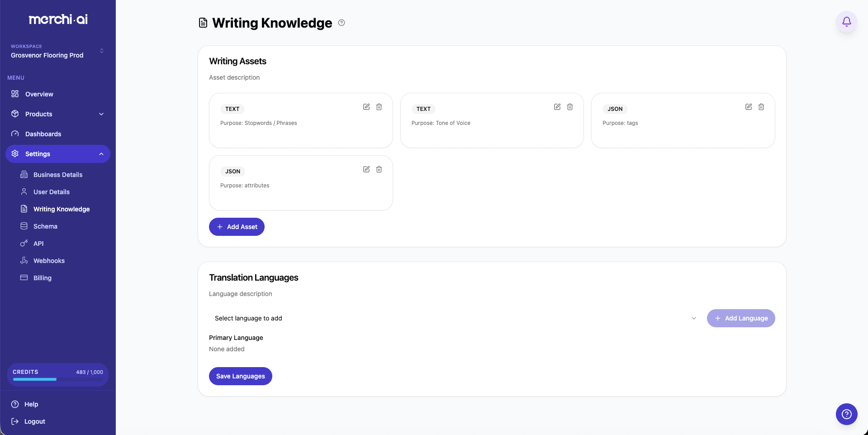Click the Add Asset button
This screenshot has height=435, width=868.
coord(237,226)
